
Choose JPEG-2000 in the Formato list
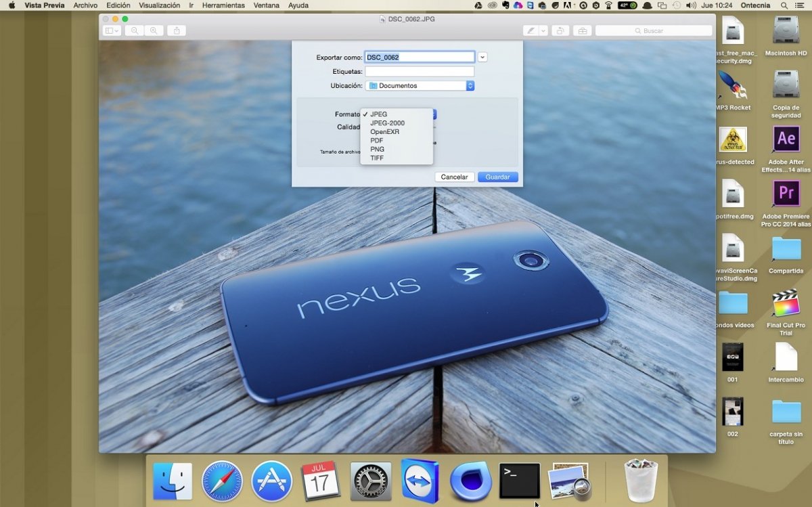(397, 123)
